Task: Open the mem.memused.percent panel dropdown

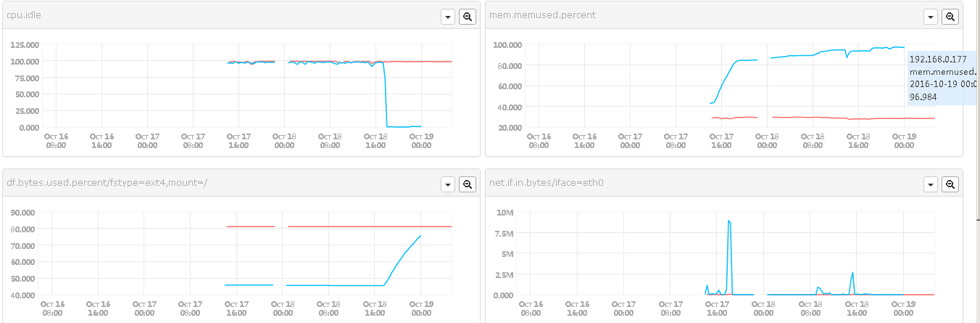Action: coord(930,17)
